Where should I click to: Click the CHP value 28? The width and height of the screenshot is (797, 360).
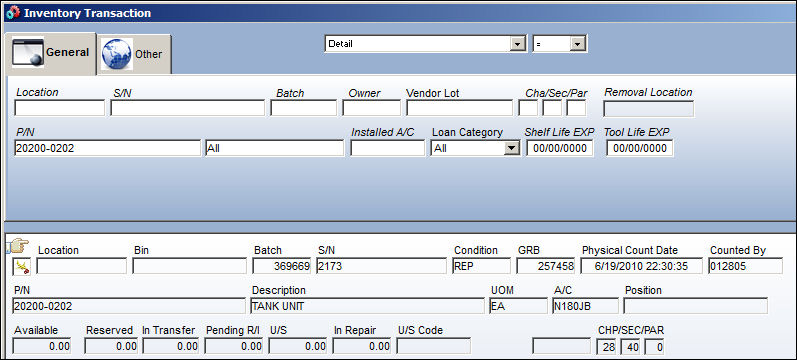tap(606, 347)
